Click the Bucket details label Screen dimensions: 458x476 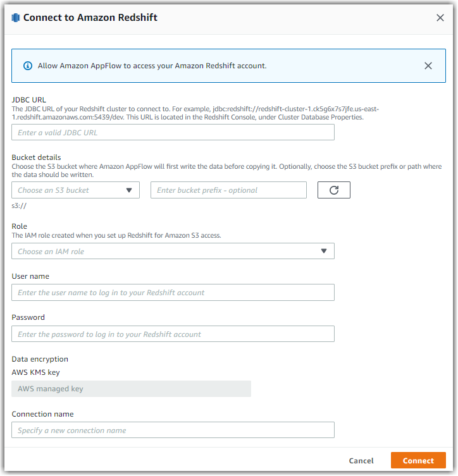click(x=36, y=157)
